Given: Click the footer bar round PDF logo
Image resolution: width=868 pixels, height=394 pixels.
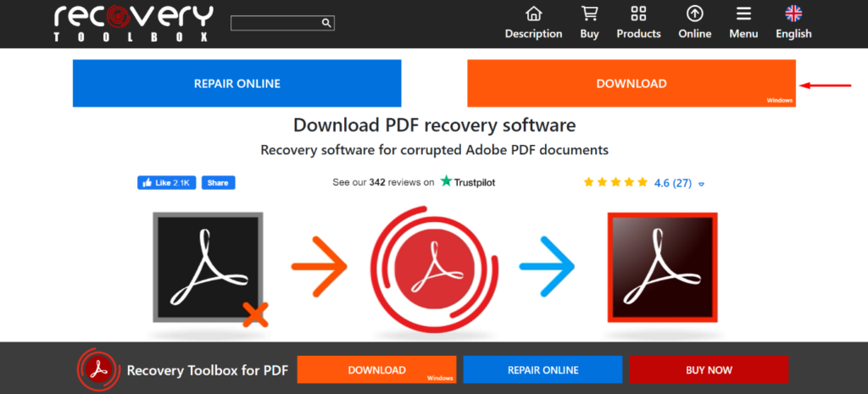Looking at the screenshot, I should click(97, 368).
